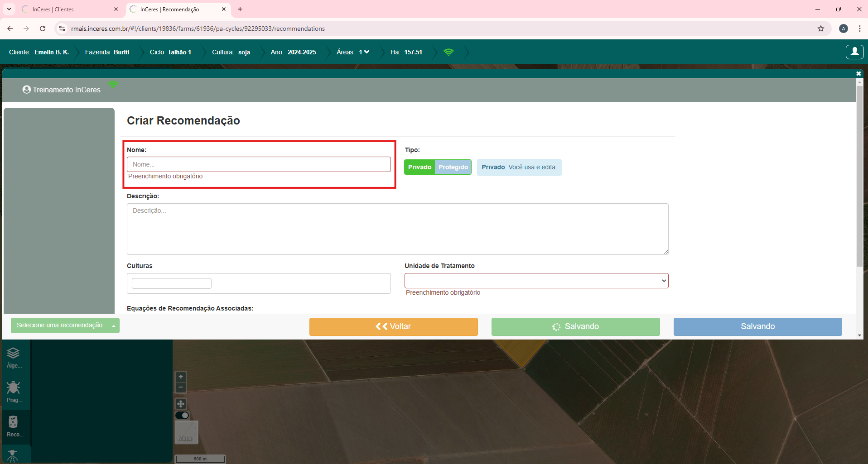Focus the Nome input field
Screen dimensions: 868x464
(259, 164)
